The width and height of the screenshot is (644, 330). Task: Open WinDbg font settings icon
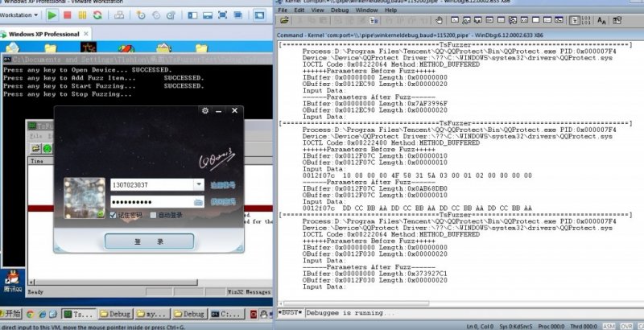point(601,20)
